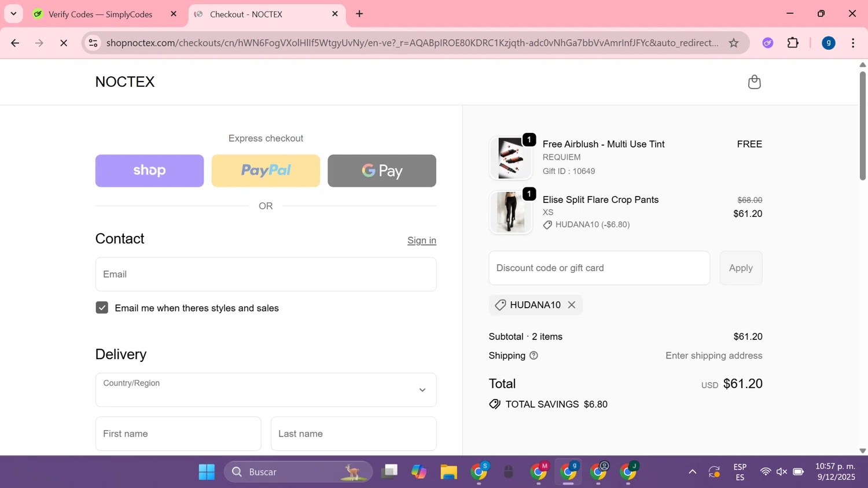868x488 pixels.
Task: Close the Checkout NOCTEX tab
Action: coord(335,14)
